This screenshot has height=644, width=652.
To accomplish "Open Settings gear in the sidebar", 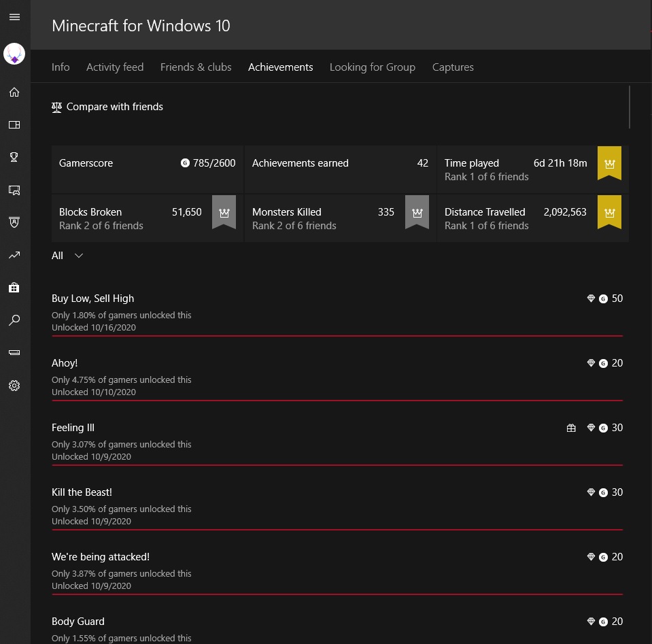I will pyautogui.click(x=14, y=386).
